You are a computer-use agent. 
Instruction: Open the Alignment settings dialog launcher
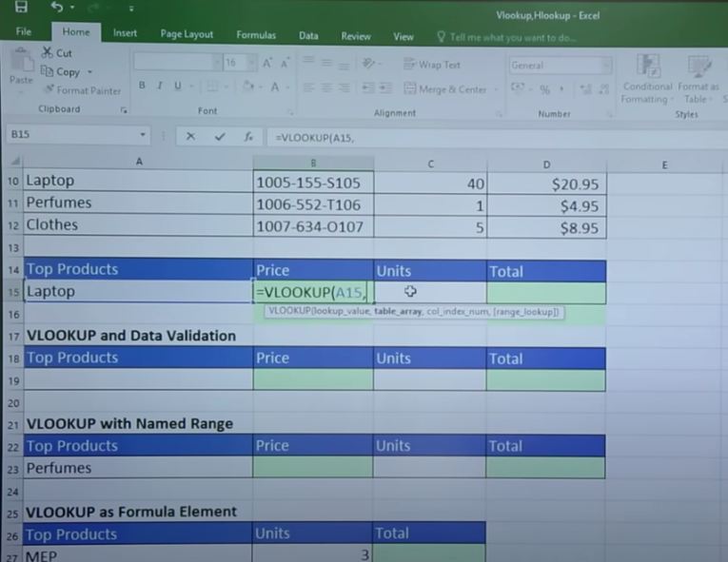coord(499,114)
